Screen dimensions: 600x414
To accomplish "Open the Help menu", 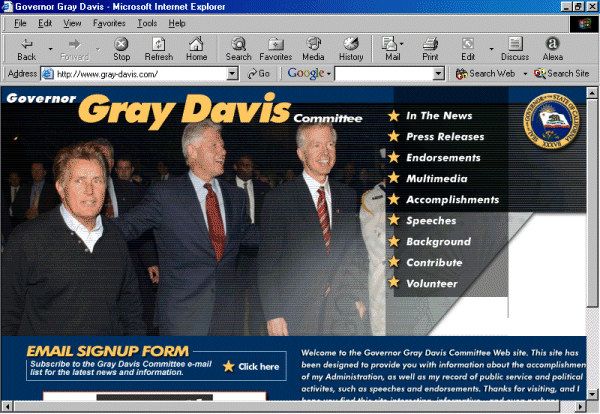I will point(177,23).
